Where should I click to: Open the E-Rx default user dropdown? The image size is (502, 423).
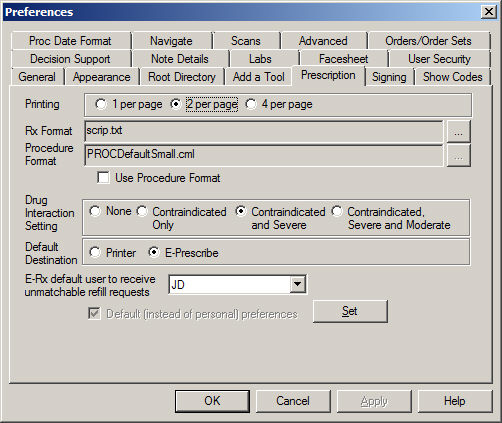[297, 285]
